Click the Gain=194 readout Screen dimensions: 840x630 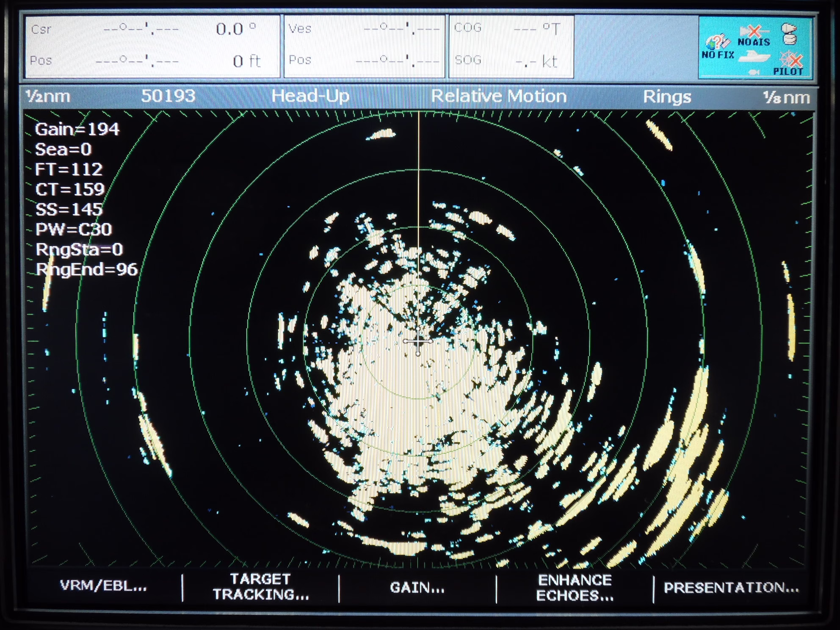pyautogui.click(x=77, y=130)
